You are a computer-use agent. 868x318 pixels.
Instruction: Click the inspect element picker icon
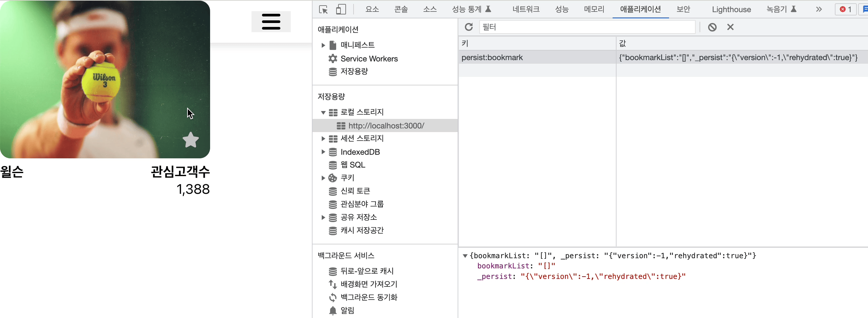click(323, 10)
